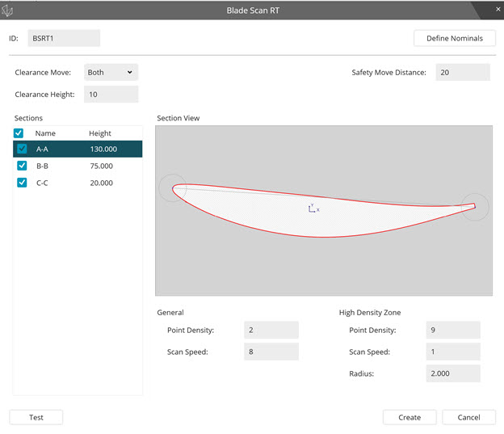Focus the Clearance Height field
Viewport: 504px width, 434px height.
coord(110,95)
